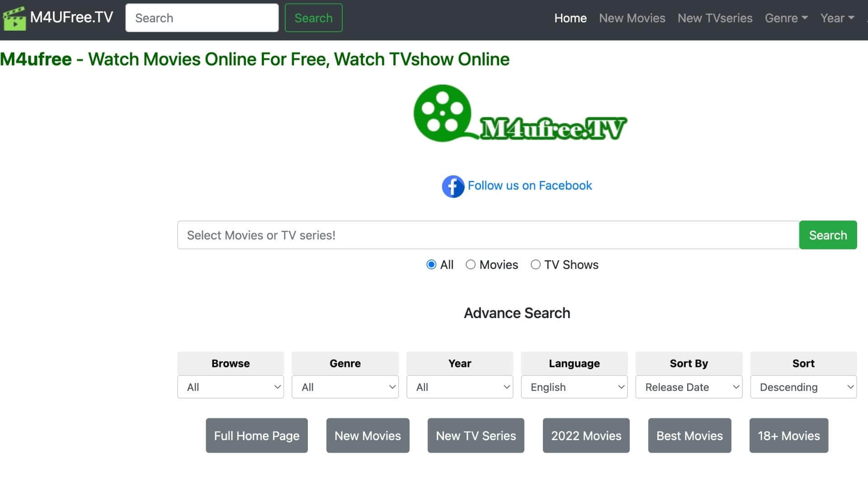The height and width of the screenshot is (488, 868).
Task: Expand the Year menu in navbar
Action: pyautogui.click(x=837, y=18)
